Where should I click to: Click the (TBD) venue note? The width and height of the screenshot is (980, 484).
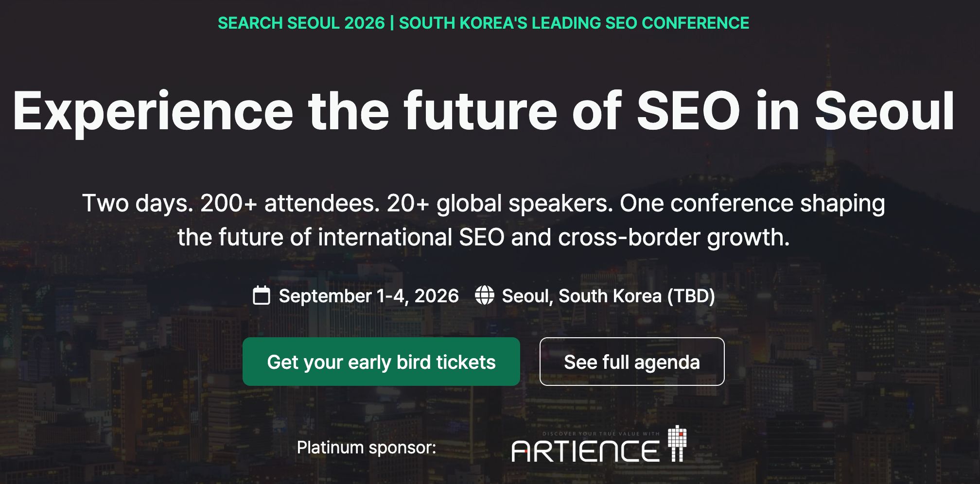(x=691, y=296)
